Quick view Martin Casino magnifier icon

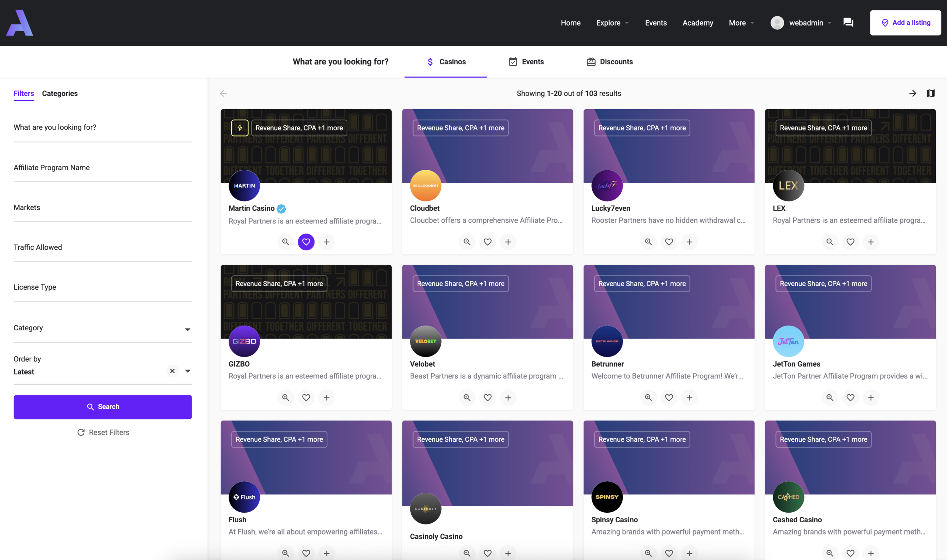coord(286,242)
